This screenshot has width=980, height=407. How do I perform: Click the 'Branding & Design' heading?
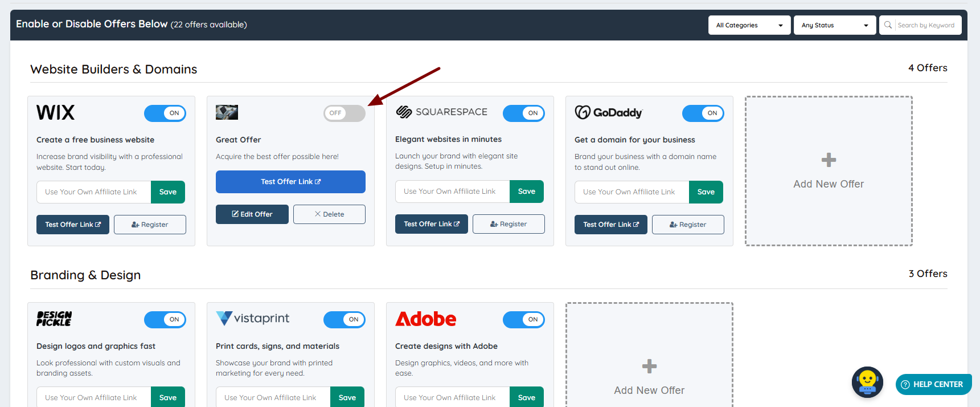tap(85, 275)
